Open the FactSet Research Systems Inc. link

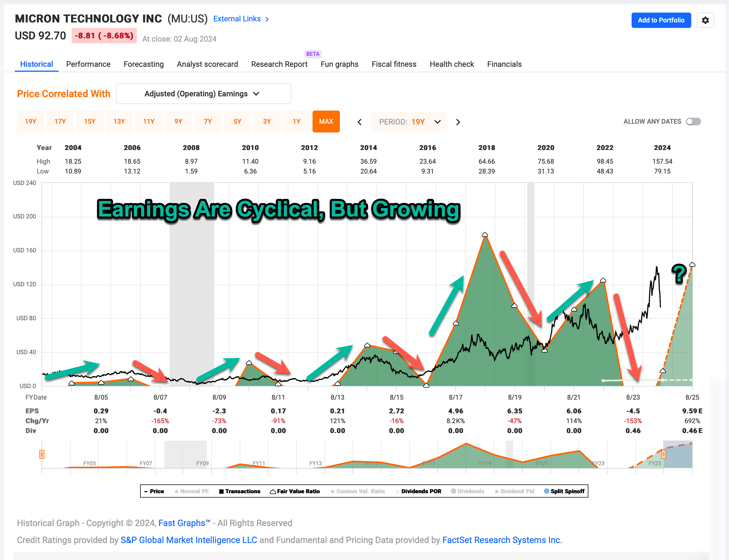pyautogui.click(x=502, y=540)
